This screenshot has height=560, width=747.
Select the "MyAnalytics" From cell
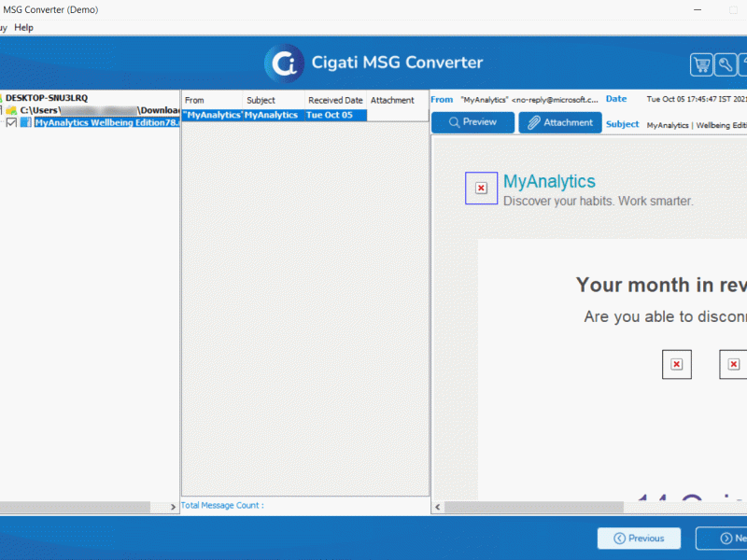pyautogui.click(x=213, y=115)
